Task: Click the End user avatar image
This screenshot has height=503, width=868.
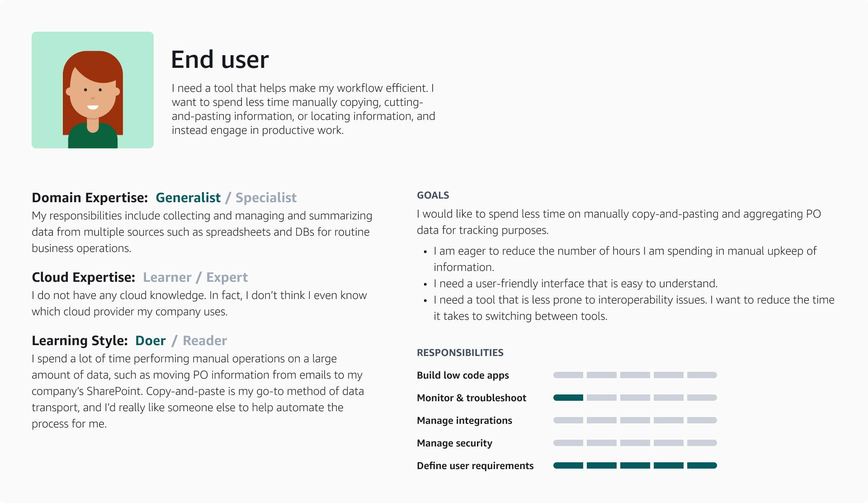Action: 93,90
